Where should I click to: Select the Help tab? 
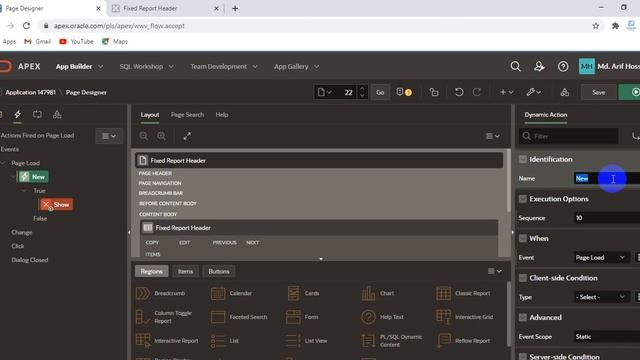(x=222, y=115)
